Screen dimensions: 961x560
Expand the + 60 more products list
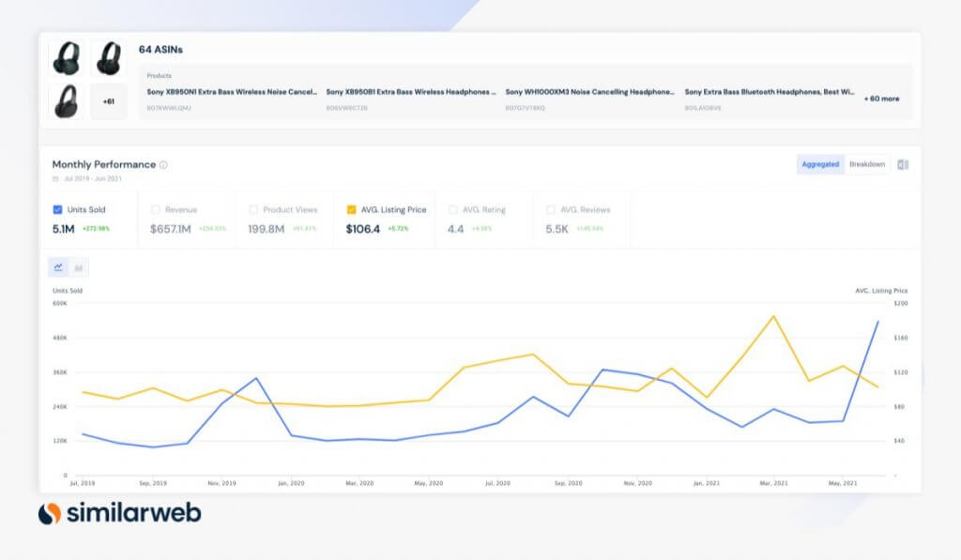(881, 98)
